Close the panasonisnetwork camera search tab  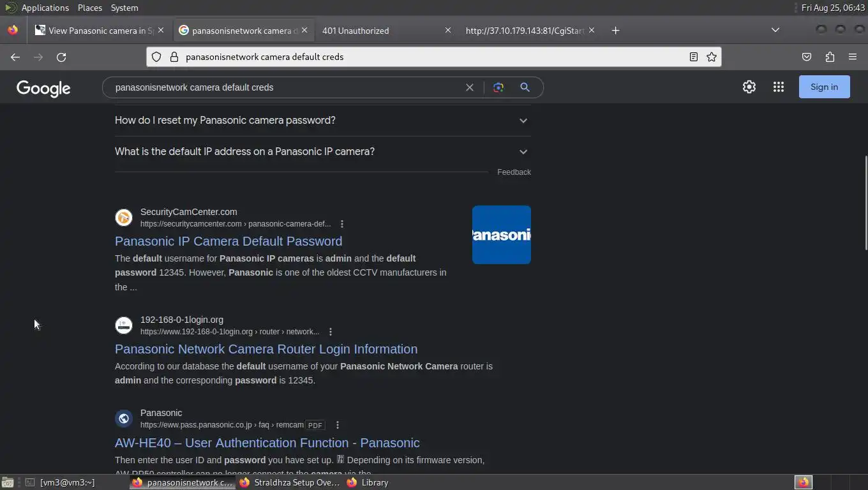point(304,30)
